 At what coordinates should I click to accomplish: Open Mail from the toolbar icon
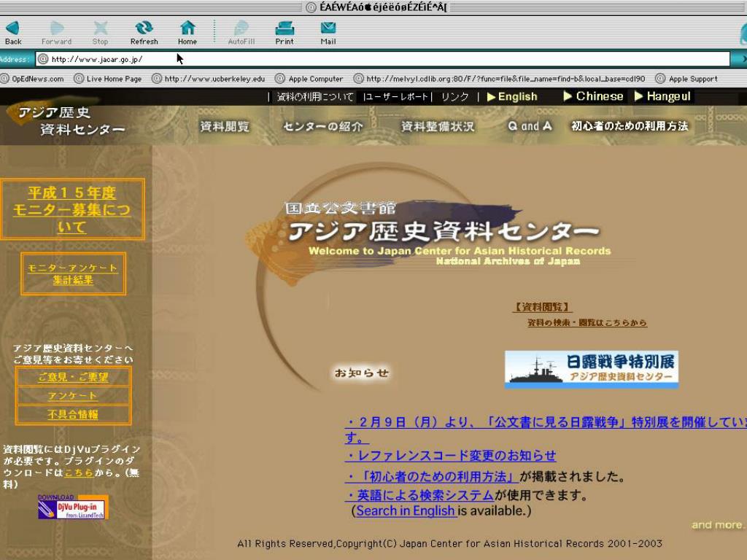328,28
